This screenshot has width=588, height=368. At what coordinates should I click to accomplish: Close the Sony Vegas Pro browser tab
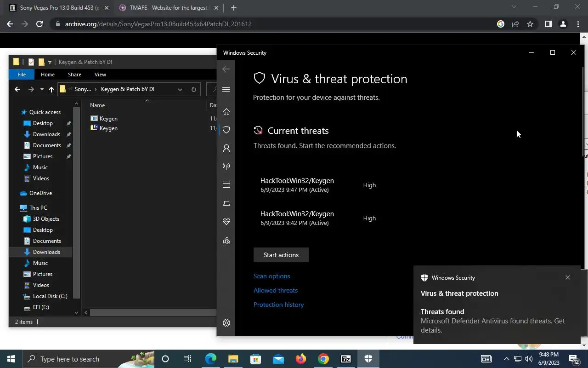106,8
